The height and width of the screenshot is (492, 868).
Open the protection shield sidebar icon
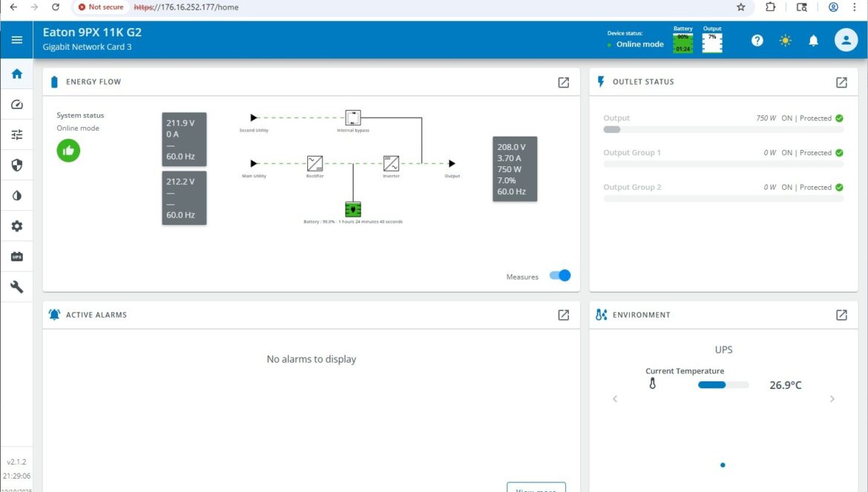tap(16, 165)
